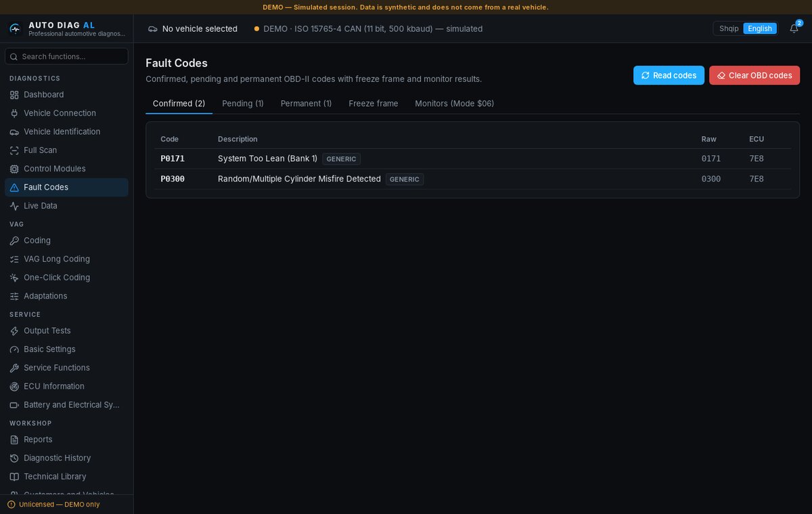Screen dimensions: 812x514
Task: Click the Service Functions wrench icon
Action: (14, 368)
